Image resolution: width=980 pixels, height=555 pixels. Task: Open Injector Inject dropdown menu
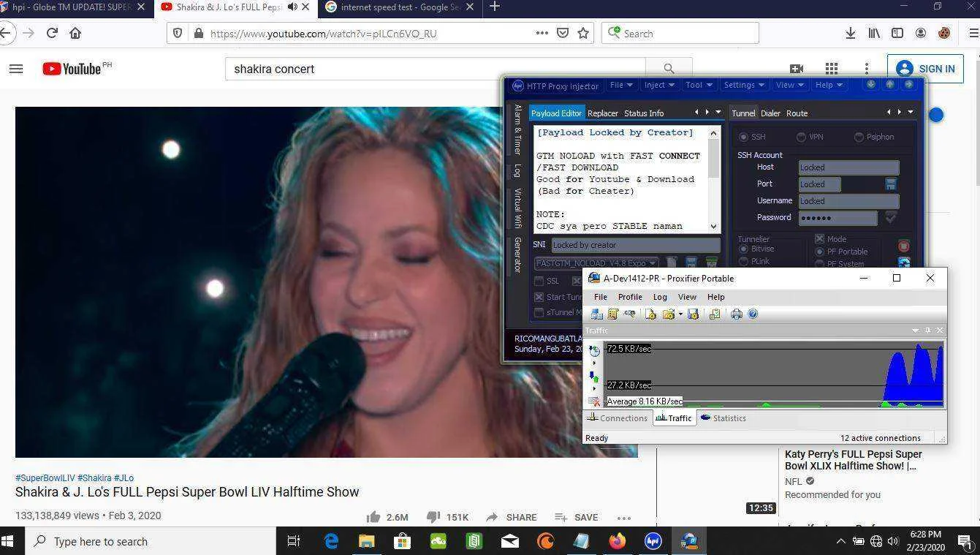point(659,85)
